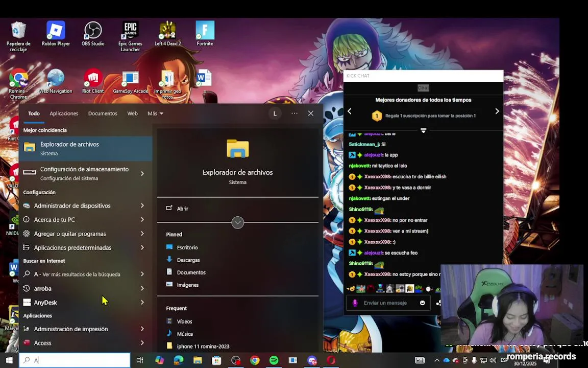588x368 pixels.
Task: Open Spotify from the taskbar
Action: tap(274, 360)
